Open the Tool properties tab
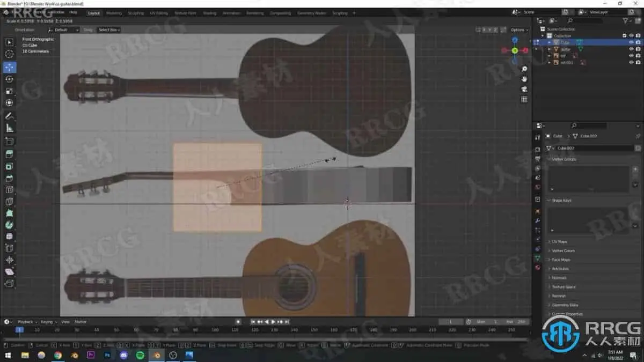The width and height of the screenshot is (644, 362). pos(538,137)
